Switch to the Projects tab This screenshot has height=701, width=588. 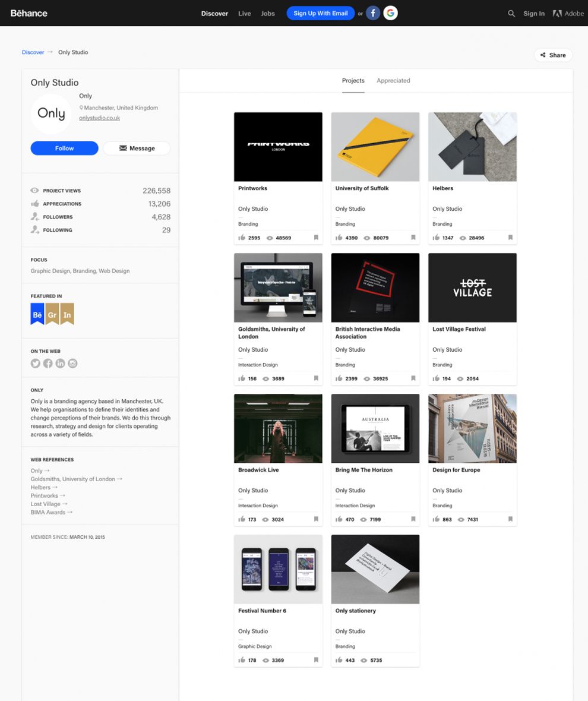[353, 80]
